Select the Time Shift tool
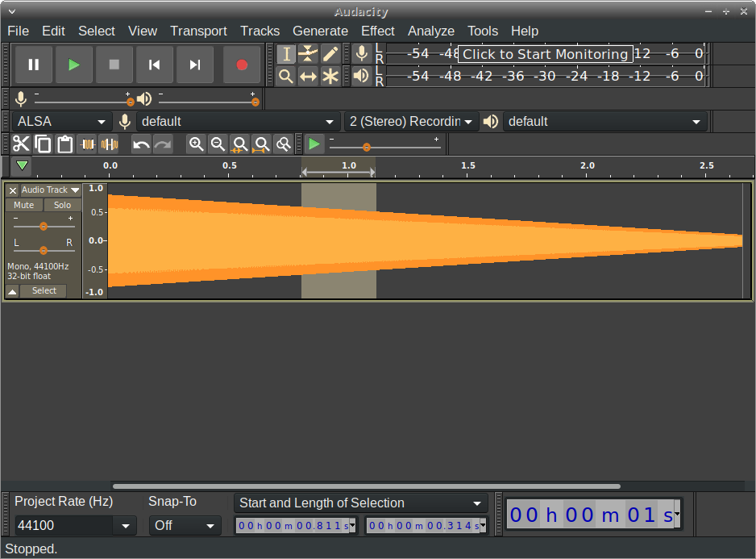 coord(308,75)
